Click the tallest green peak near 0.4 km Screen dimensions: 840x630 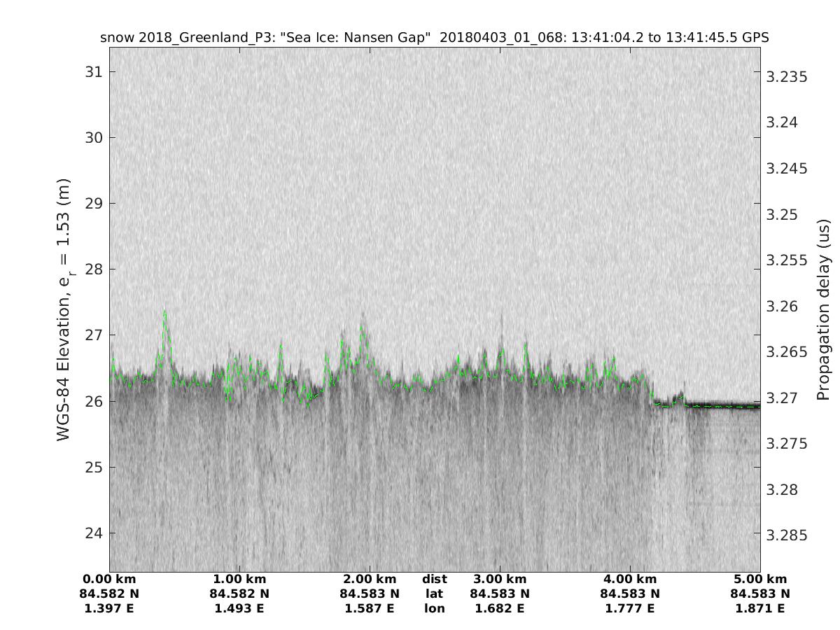[164, 312]
